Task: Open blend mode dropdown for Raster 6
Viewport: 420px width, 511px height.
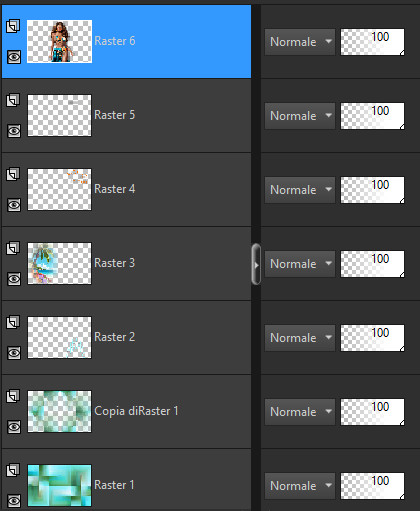Action: 300,42
